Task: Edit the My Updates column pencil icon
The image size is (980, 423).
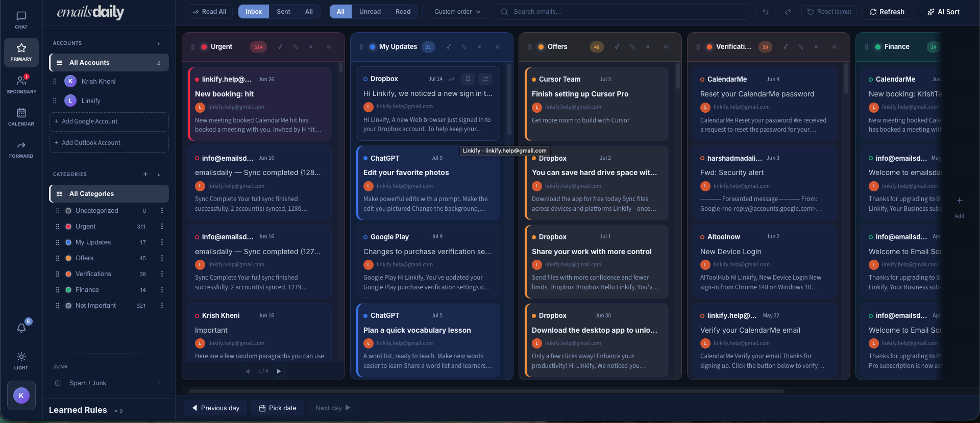Action: [464, 47]
